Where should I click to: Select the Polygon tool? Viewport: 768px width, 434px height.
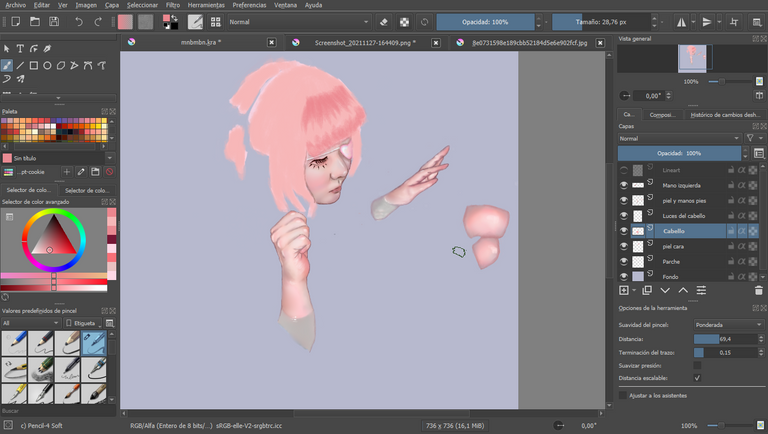tap(61, 65)
